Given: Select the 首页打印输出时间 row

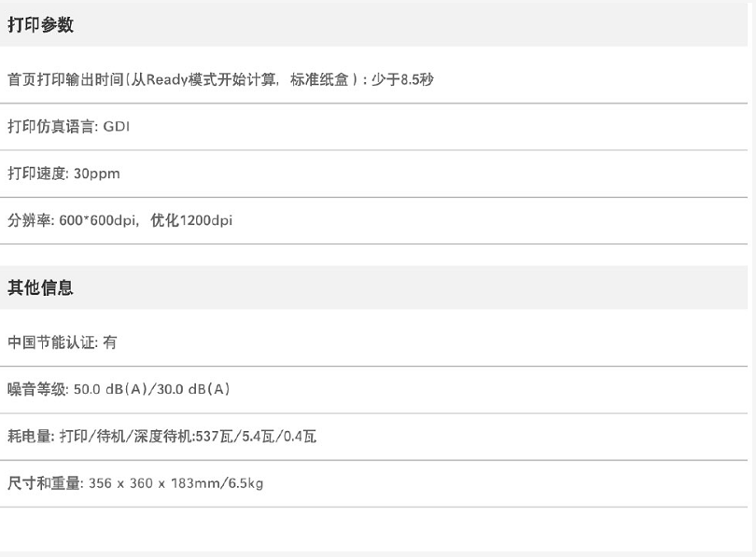Looking at the screenshot, I should (373, 79).
